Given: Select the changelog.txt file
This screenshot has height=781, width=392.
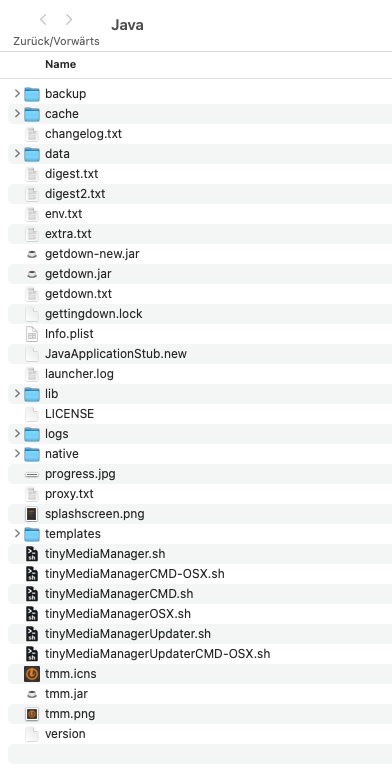Looking at the screenshot, I should pyautogui.click(x=200, y=134).
